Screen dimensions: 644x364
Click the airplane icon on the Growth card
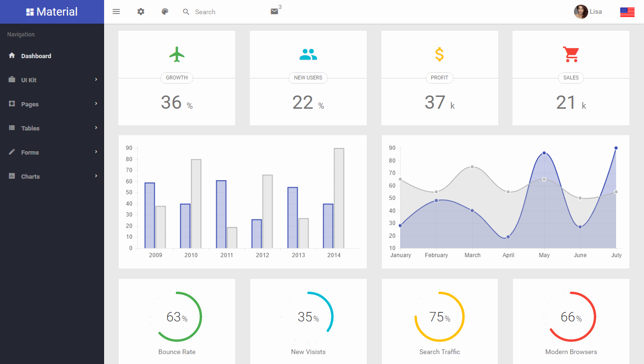[176, 53]
